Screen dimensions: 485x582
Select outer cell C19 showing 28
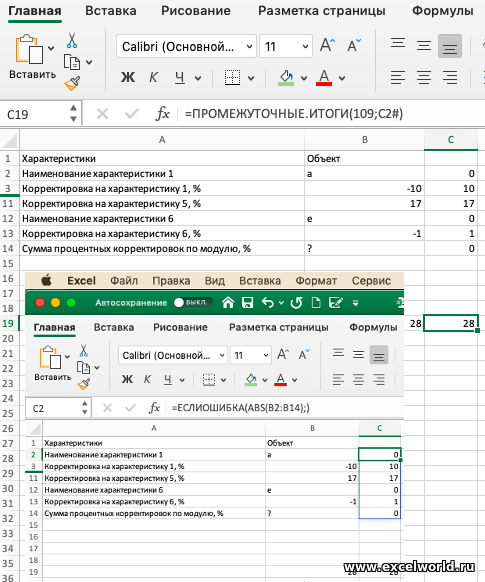[x=451, y=323]
